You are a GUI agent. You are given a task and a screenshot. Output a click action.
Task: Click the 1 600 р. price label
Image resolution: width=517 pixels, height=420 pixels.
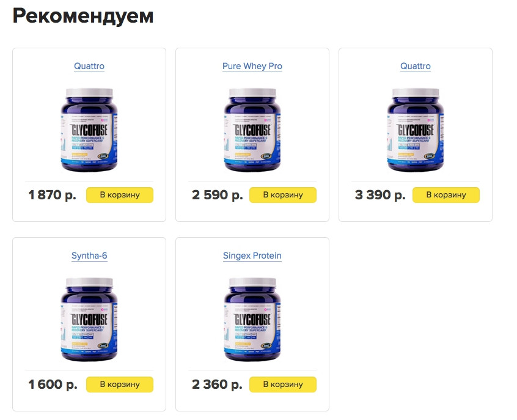point(53,385)
